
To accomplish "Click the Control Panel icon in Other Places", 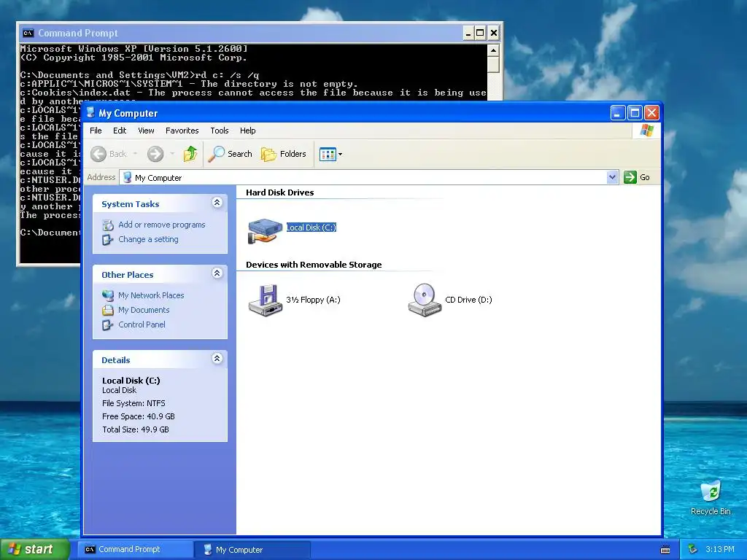I will 108,324.
